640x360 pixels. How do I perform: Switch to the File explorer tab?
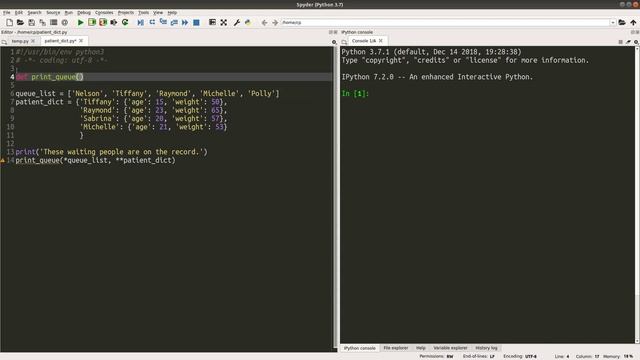[x=396, y=348]
